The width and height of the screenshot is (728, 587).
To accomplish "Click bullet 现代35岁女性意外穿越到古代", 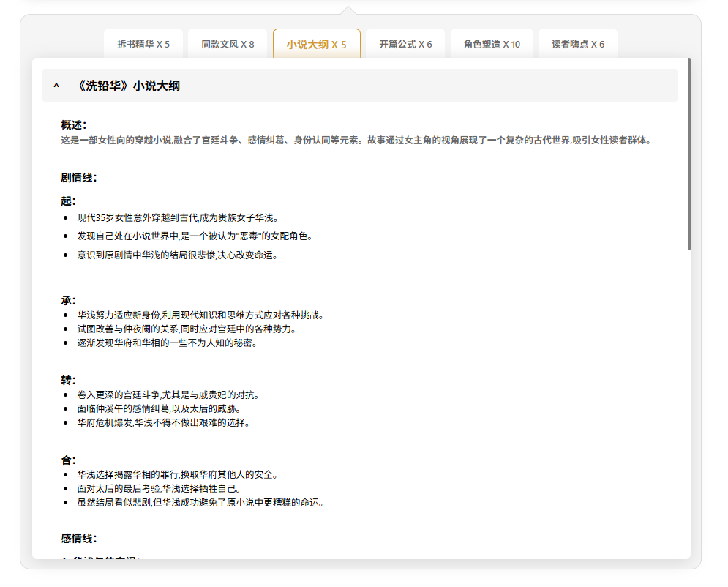I will pos(177,217).
